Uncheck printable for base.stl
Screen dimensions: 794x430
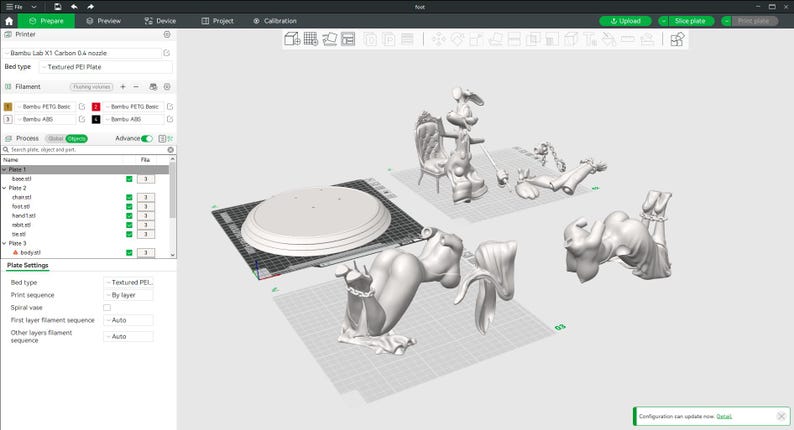point(129,179)
